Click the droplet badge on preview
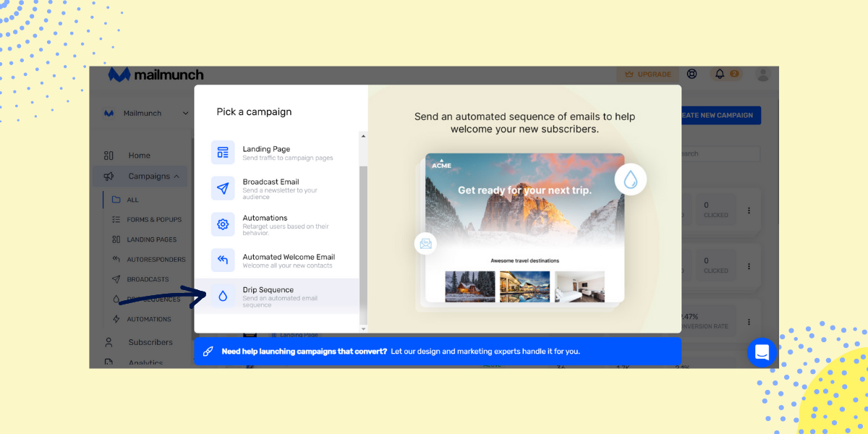 [631, 180]
